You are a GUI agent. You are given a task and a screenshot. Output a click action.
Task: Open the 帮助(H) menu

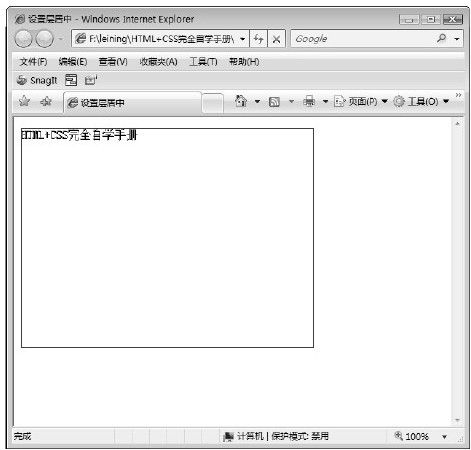click(x=244, y=62)
